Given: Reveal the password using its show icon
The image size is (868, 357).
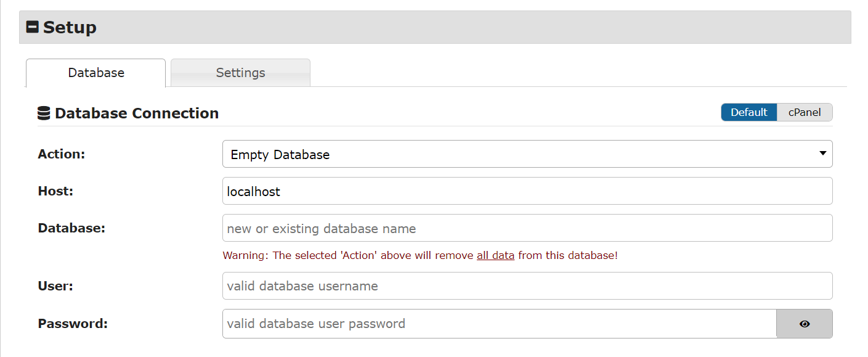Looking at the screenshot, I should click(x=804, y=323).
